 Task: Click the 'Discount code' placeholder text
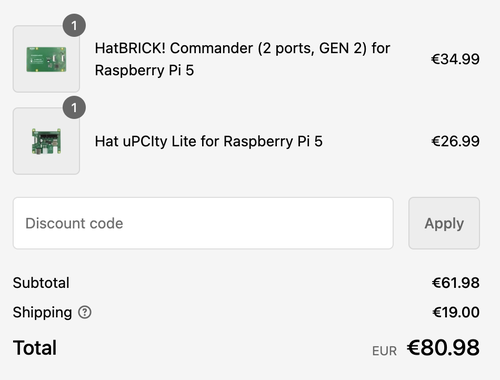[x=74, y=223]
